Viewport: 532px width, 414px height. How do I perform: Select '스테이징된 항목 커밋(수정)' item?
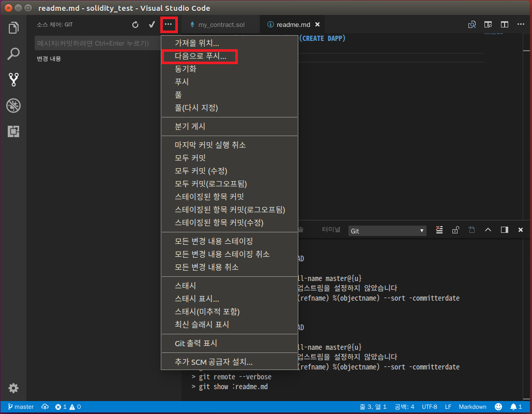pos(230,223)
